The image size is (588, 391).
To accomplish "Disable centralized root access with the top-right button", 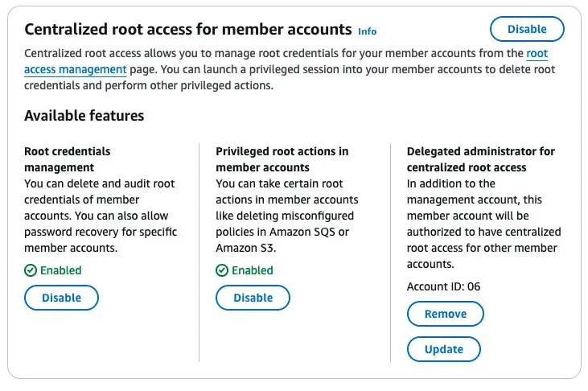I will tap(527, 29).
